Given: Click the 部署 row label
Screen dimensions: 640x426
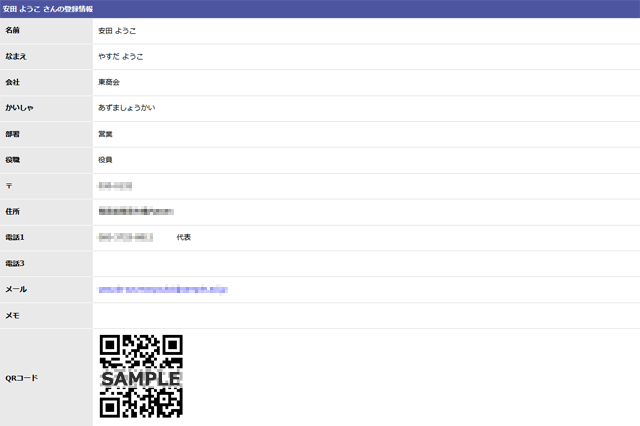Looking at the screenshot, I should [x=12, y=134].
